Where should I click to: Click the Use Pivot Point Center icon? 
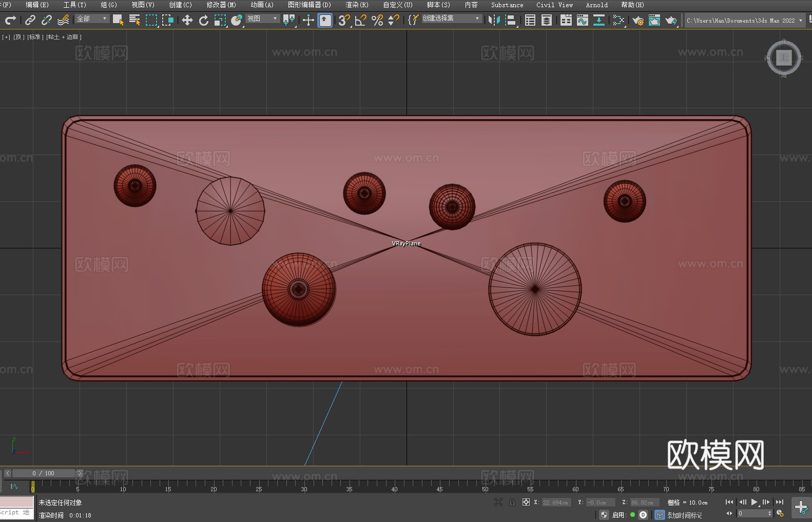289,20
